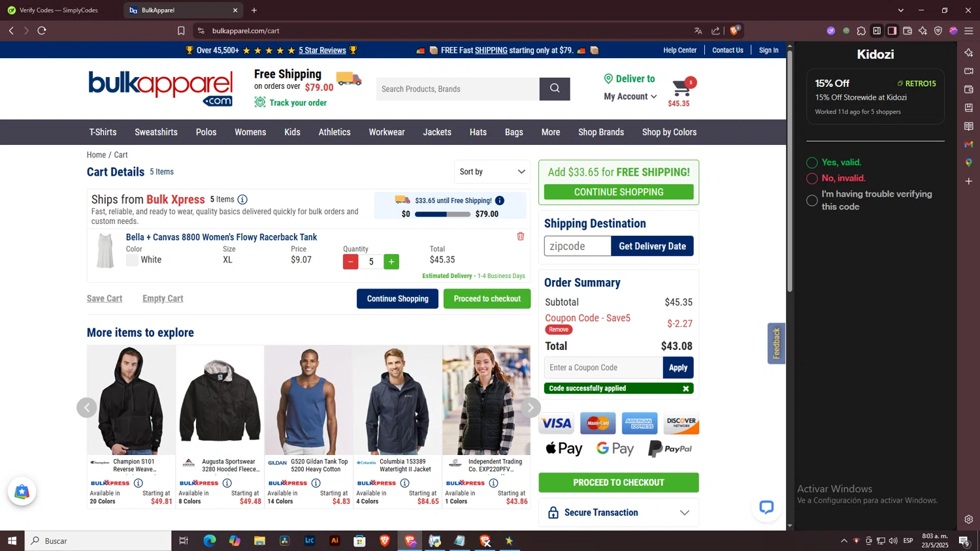Click the White color swatch

click(x=132, y=260)
